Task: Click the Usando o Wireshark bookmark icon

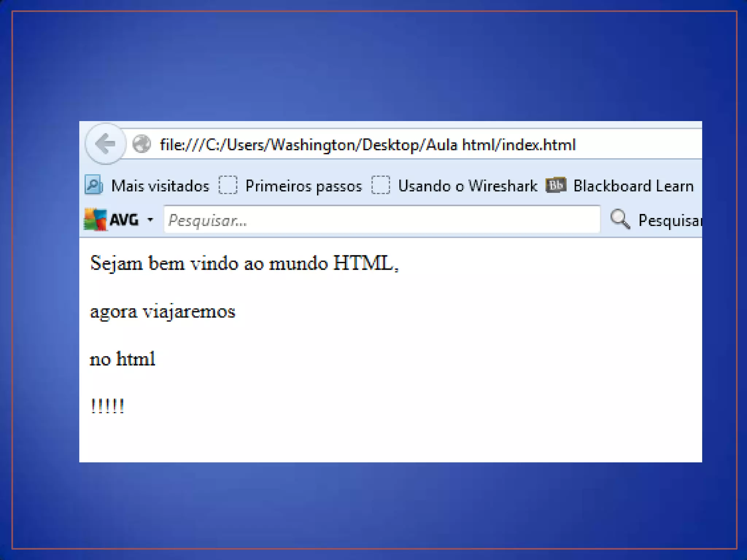Action: click(x=380, y=185)
